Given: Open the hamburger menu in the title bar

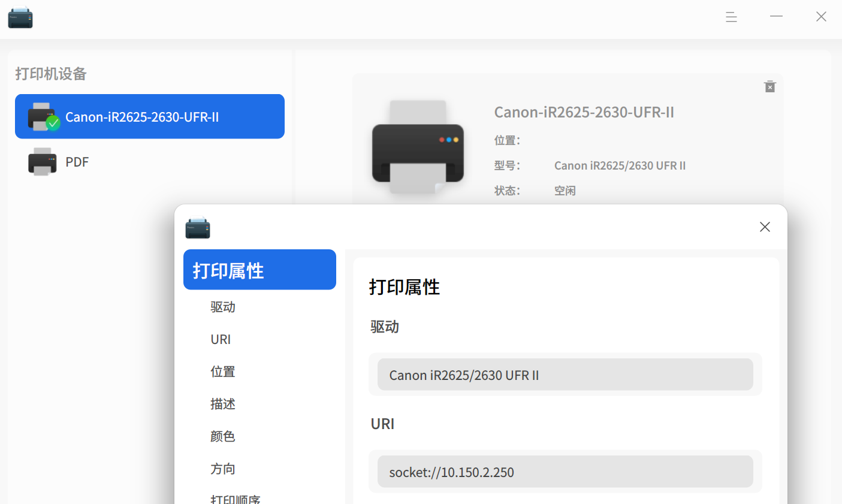Looking at the screenshot, I should [x=731, y=17].
